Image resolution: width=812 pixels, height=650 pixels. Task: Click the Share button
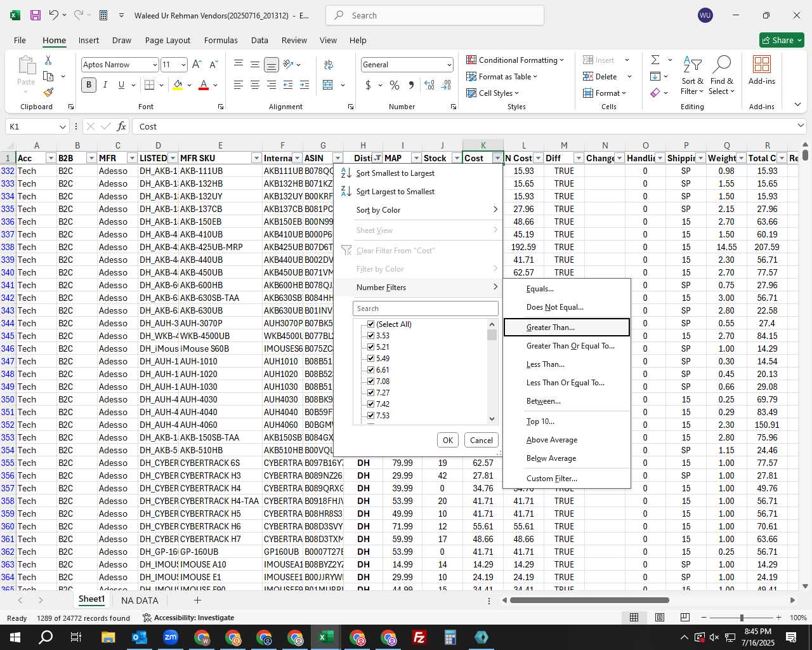point(782,40)
